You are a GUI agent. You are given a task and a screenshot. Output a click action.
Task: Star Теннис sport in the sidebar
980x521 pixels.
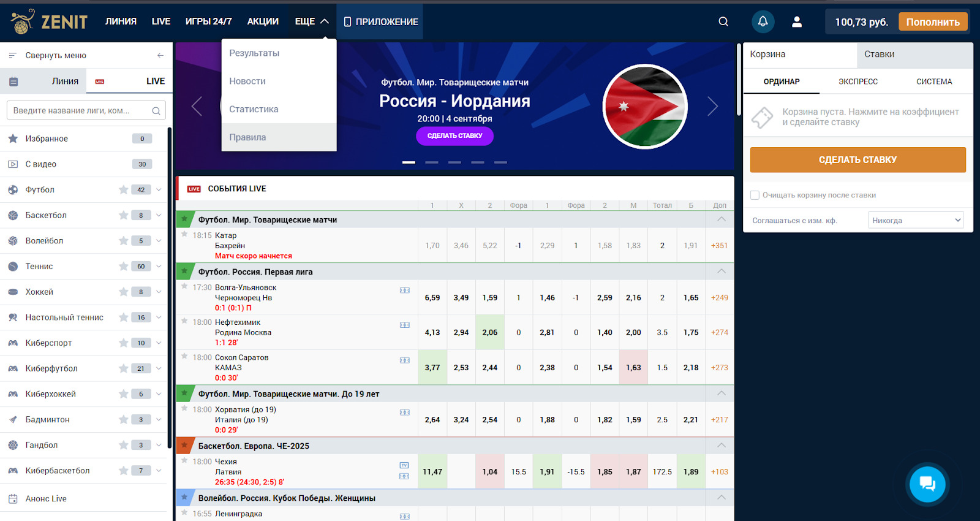pos(123,267)
